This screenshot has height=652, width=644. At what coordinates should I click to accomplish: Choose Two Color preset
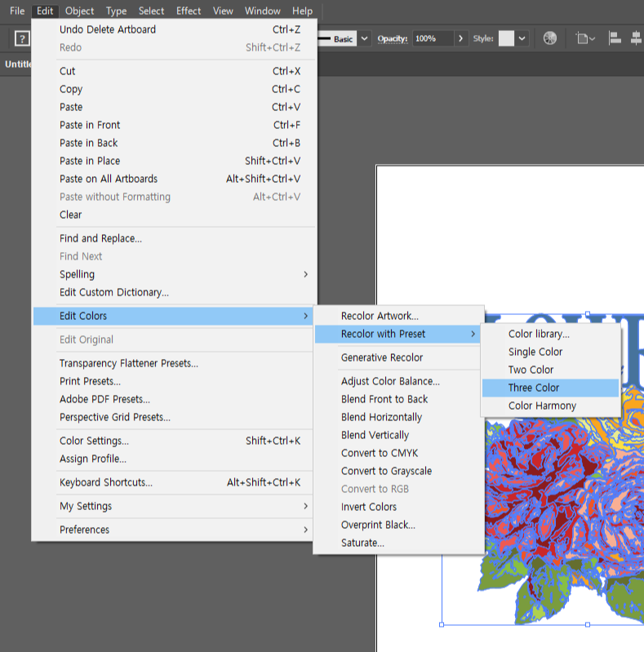tap(550, 370)
